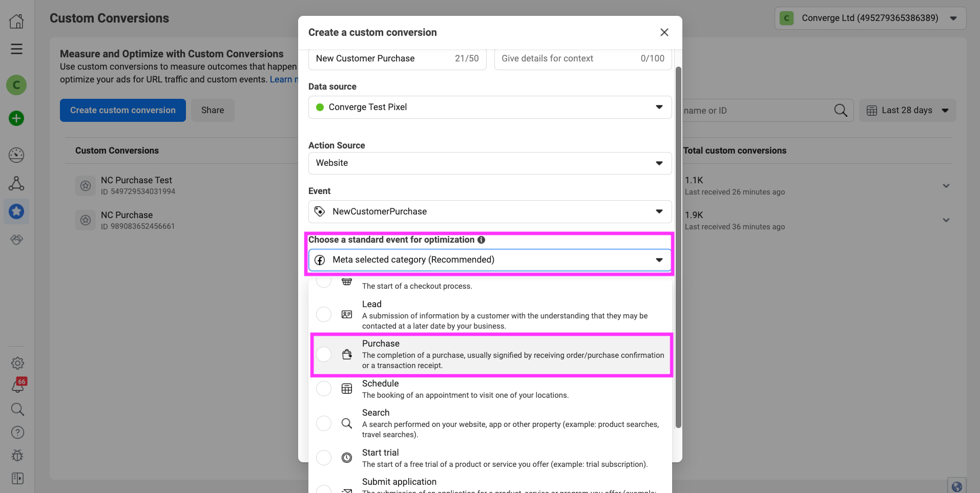Select the Lead radio option
The height and width of the screenshot is (493, 980).
[x=324, y=314]
